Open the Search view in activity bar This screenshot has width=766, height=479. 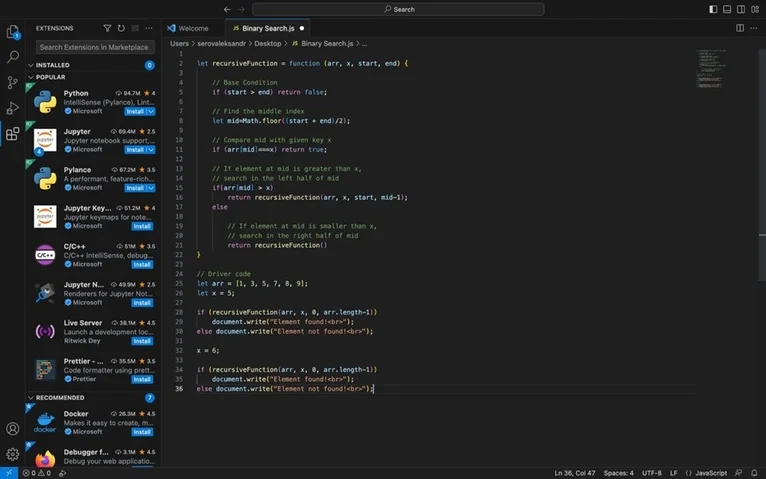click(13, 57)
